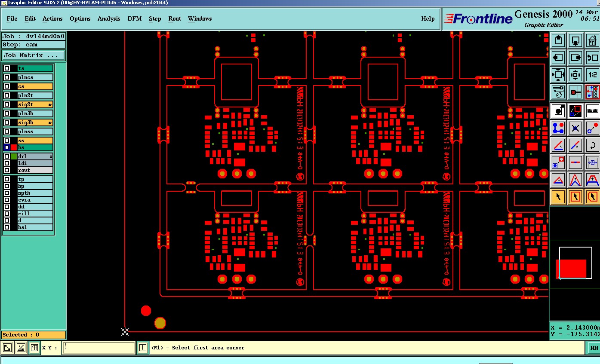
Task: Click the grid crosshair icon beside X Y
Action: coord(34,348)
